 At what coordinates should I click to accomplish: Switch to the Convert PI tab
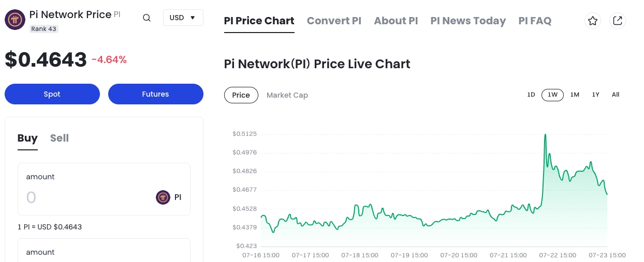tap(334, 21)
